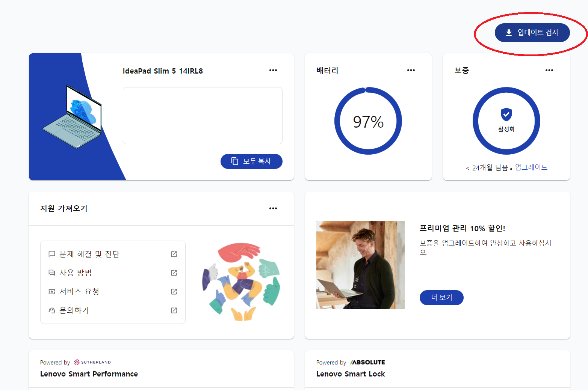
Task: Click external-link icon beside 문제 해결 및 진단
Action: click(x=174, y=254)
